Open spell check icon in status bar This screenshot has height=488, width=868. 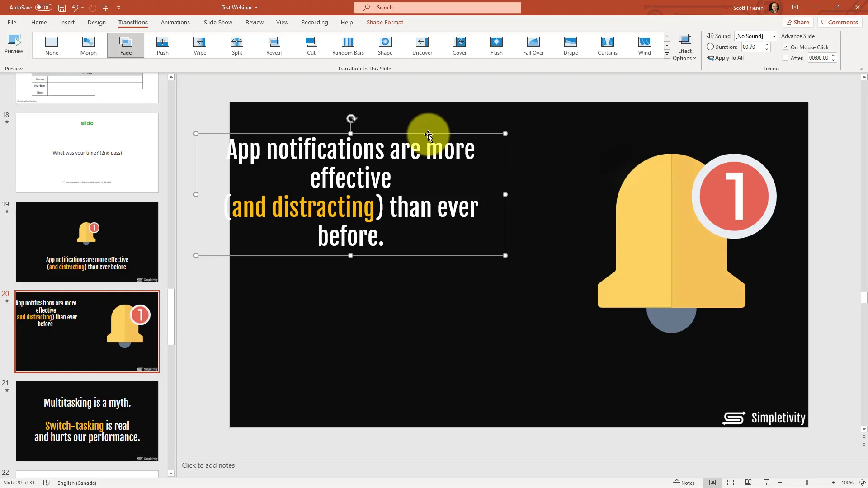coord(46,483)
